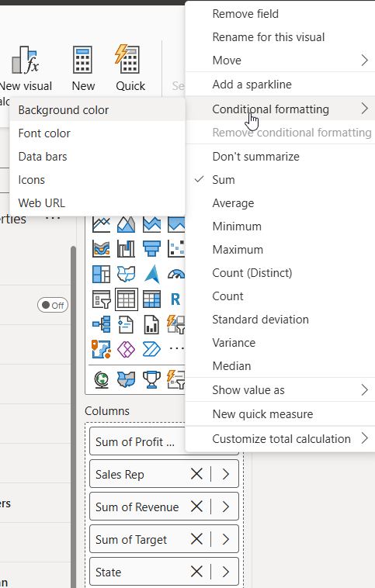
Task: Open Sum of Revenue field options chevron
Action: tap(226, 507)
